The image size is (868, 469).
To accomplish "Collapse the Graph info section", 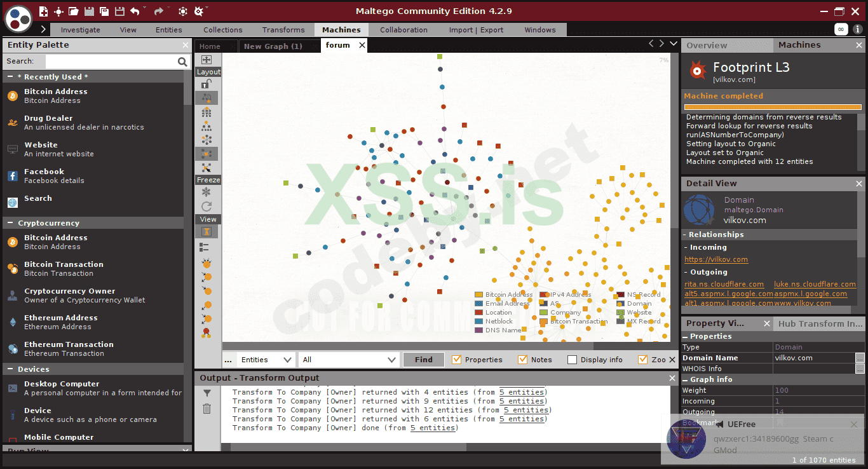I will click(x=686, y=379).
